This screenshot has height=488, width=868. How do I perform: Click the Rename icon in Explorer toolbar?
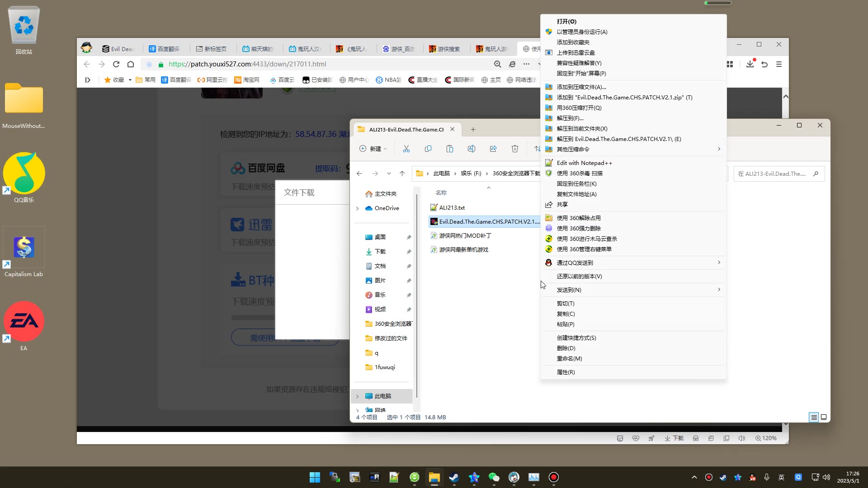[x=471, y=149]
